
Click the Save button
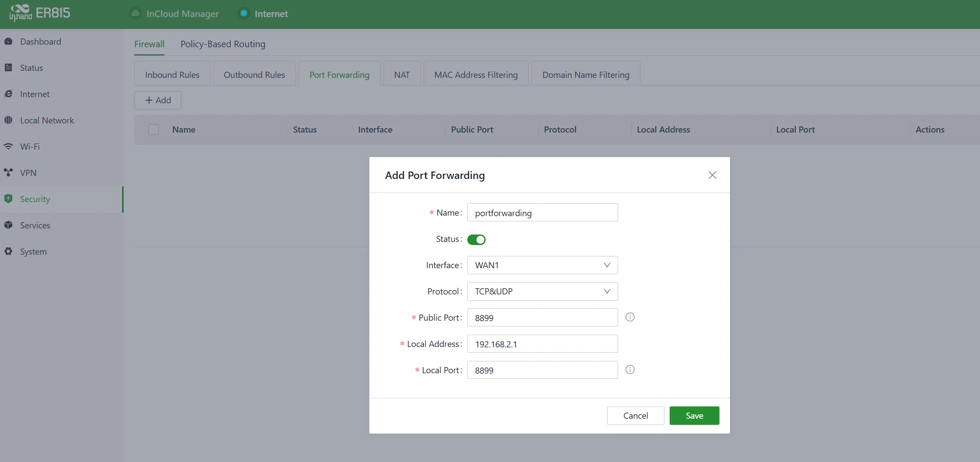(694, 416)
